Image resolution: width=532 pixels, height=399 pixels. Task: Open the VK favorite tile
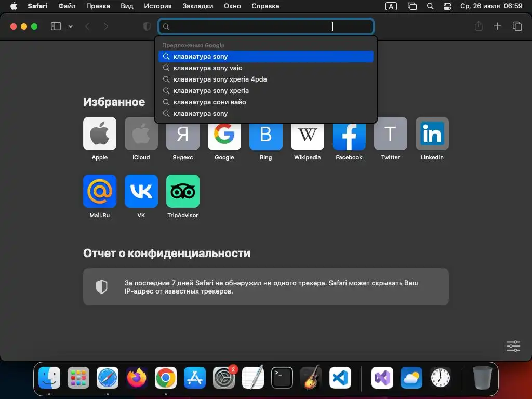tap(141, 191)
